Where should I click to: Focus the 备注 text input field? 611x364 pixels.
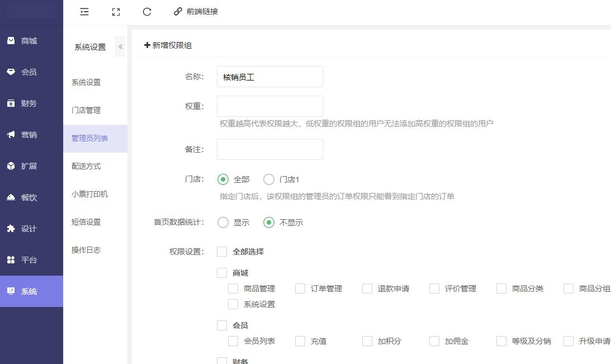[x=269, y=149]
